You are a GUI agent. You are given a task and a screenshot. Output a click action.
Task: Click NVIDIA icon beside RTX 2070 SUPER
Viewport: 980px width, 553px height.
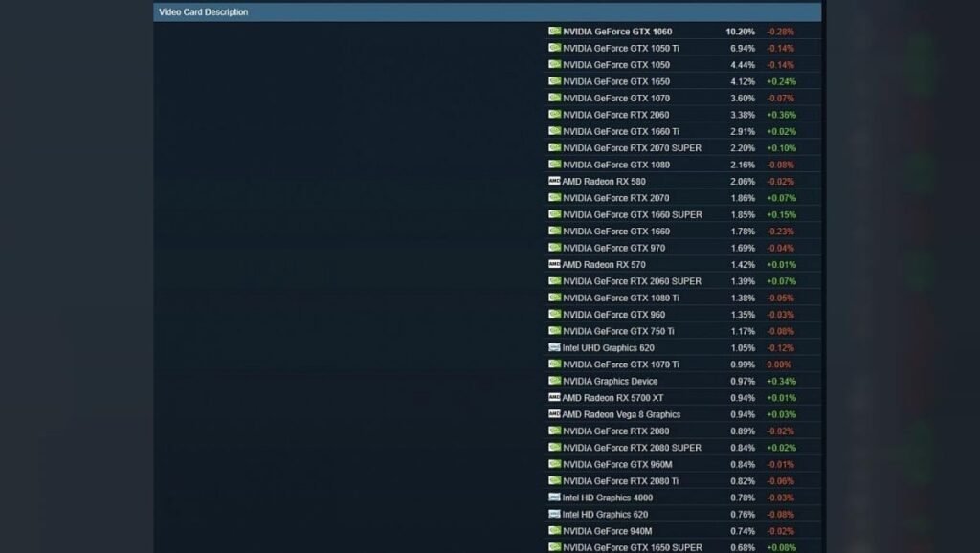click(x=554, y=147)
